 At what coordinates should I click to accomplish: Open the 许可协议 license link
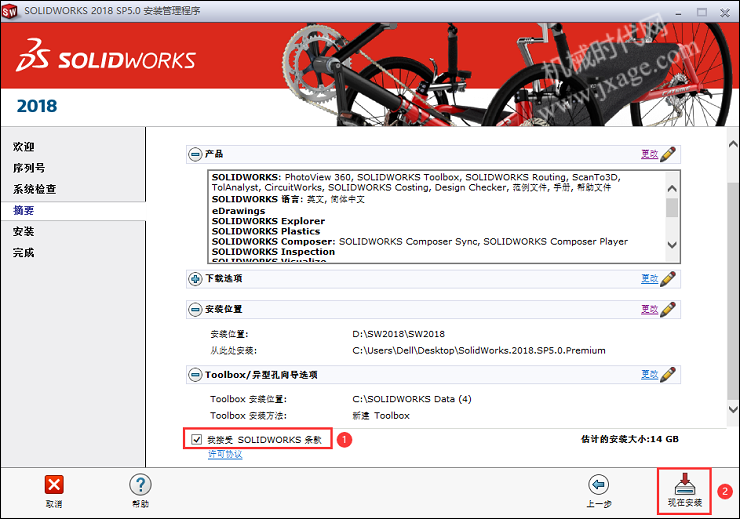(225, 454)
